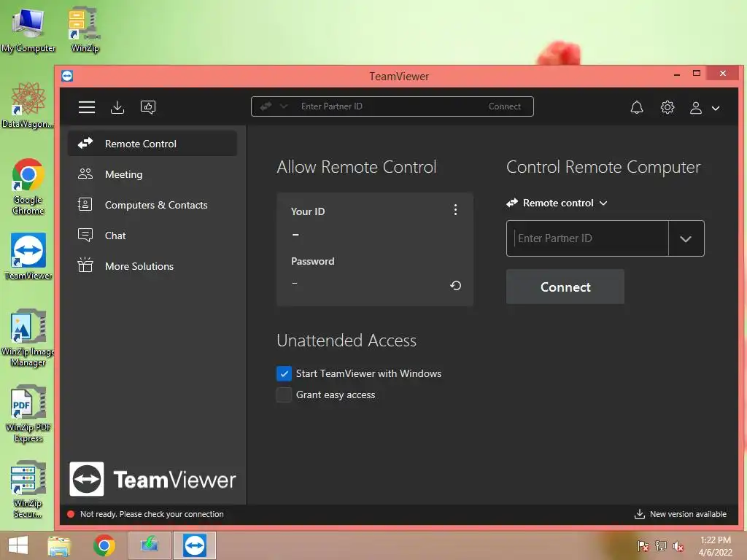Click the main Enter Partner ID input
The image size is (747, 560).
pyautogui.click(x=587, y=238)
